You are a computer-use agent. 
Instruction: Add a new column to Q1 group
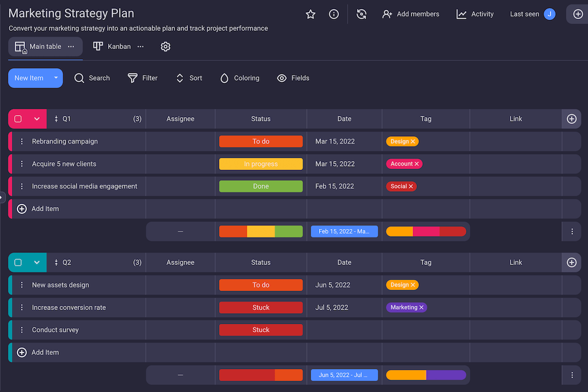click(x=571, y=119)
